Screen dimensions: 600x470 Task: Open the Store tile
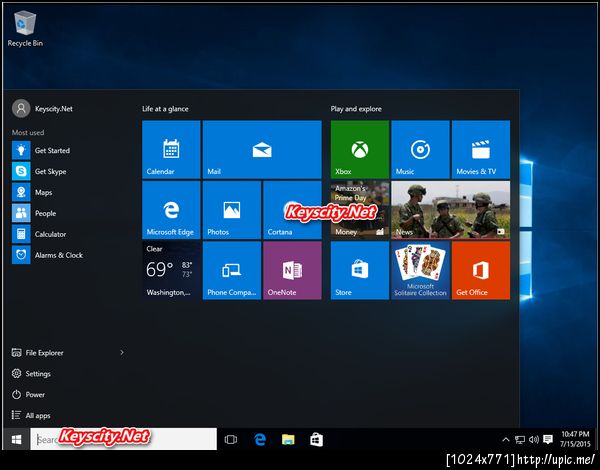point(360,271)
